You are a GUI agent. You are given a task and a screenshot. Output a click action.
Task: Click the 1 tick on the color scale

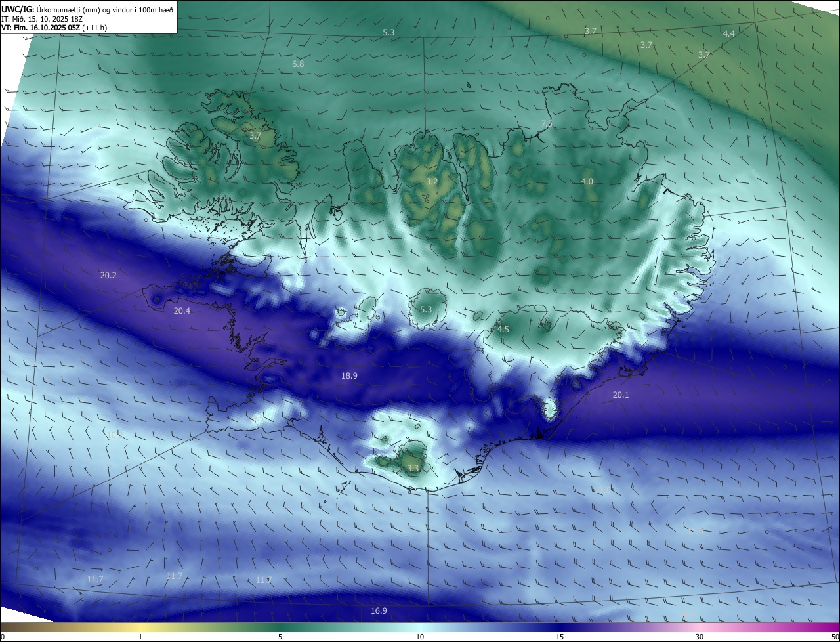tap(140, 637)
